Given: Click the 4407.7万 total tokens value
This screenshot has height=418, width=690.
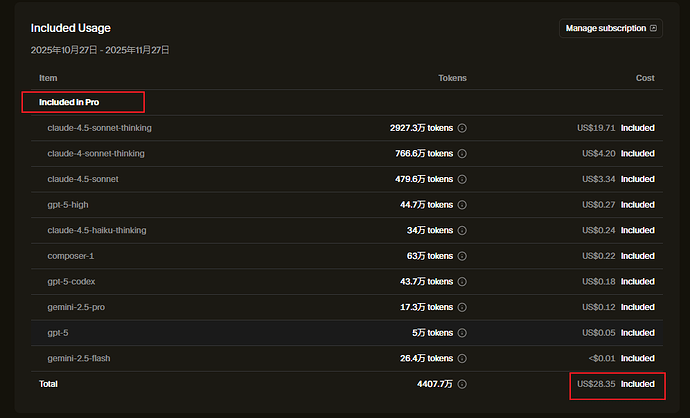Looking at the screenshot, I should 435,384.
